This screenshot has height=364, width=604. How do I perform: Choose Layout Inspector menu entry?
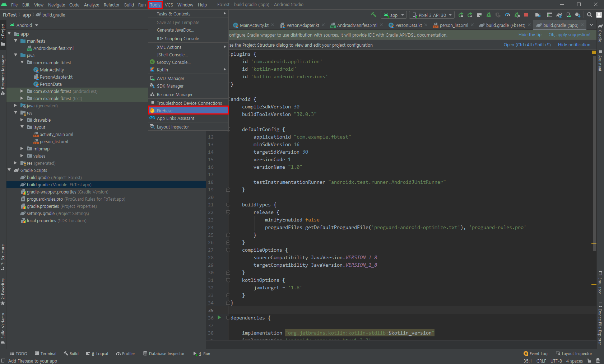coord(188,127)
